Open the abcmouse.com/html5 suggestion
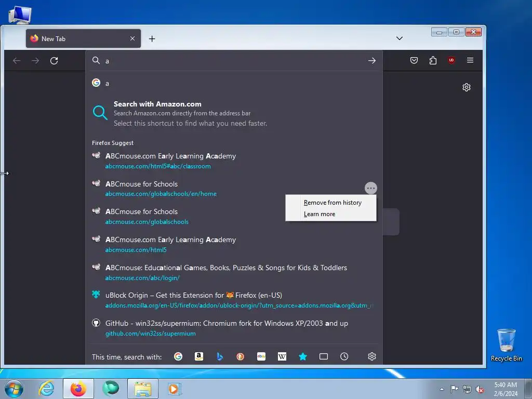Image resolution: width=532 pixels, height=399 pixels. [x=234, y=244]
